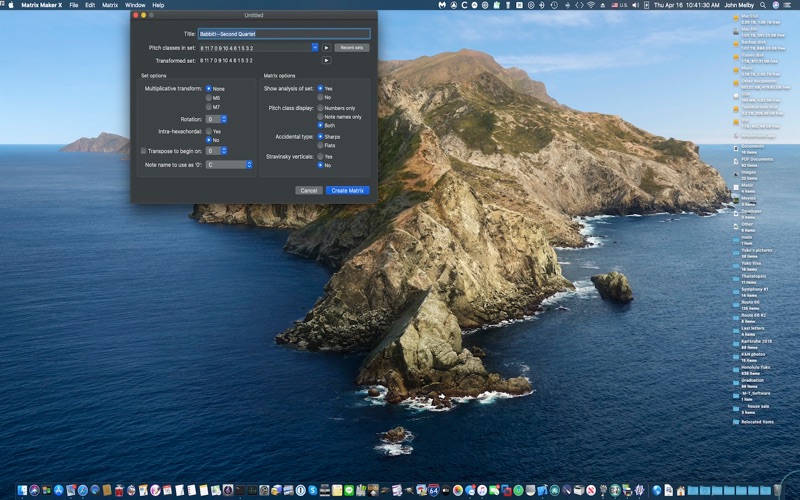This screenshot has width=800, height=500.
Task: Click the Spotlight search icon in menu bar
Action: (x=763, y=5)
